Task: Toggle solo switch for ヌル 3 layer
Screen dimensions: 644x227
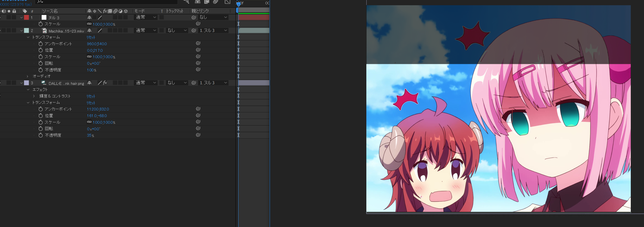Action: [9, 17]
